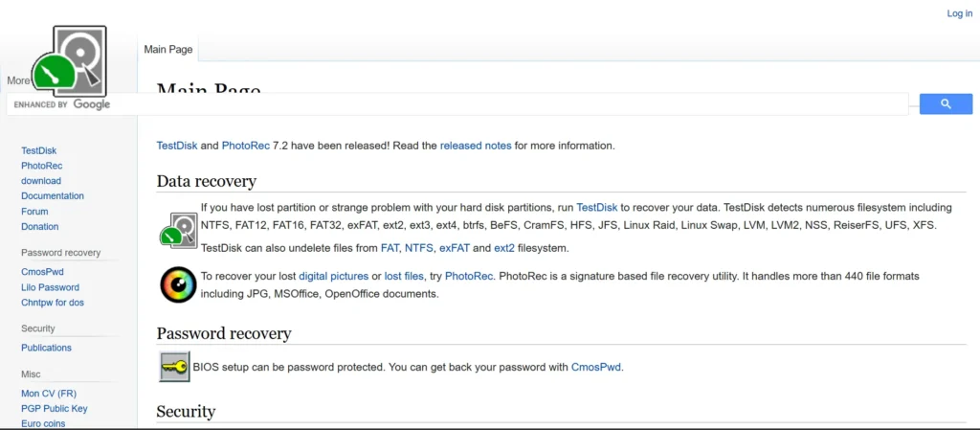Click the Security section heading in content
This screenshot has height=430, width=980.
point(186,411)
